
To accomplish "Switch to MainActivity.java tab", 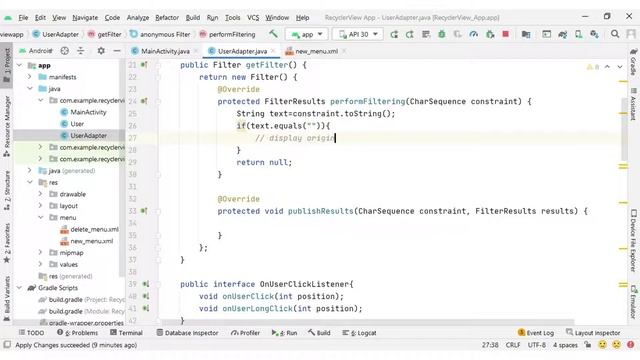I will pos(165,51).
